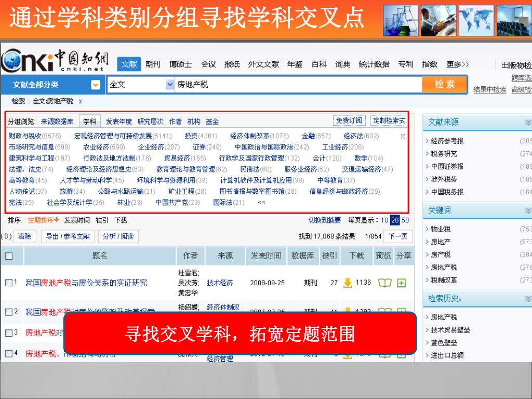Collapse the 关键词 panel
Viewport: 532px width, 399px height.
[528, 211]
